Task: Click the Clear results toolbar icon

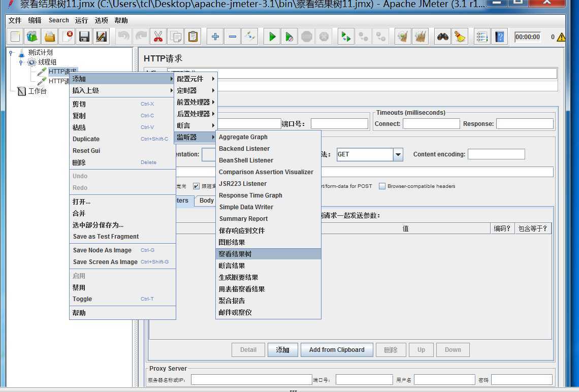Action: pos(403,37)
